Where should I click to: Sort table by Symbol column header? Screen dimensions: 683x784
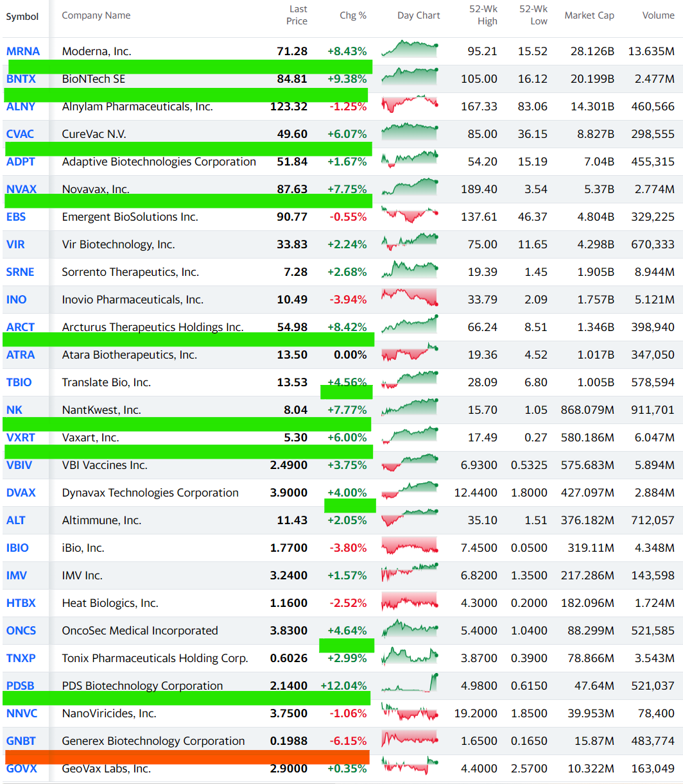22,17
